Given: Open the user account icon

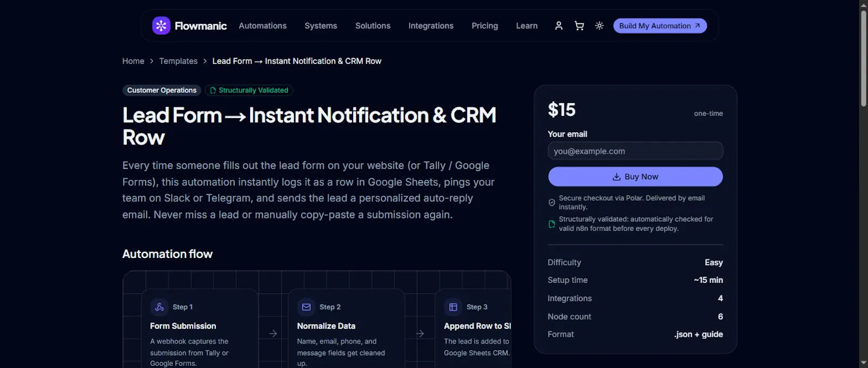Looking at the screenshot, I should click(x=559, y=25).
